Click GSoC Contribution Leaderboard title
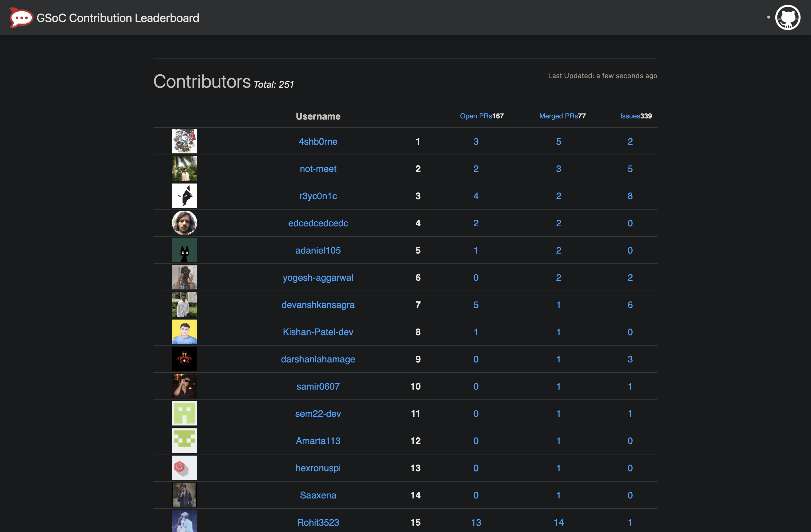Viewport: 811px width, 532px height. click(x=118, y=18)
